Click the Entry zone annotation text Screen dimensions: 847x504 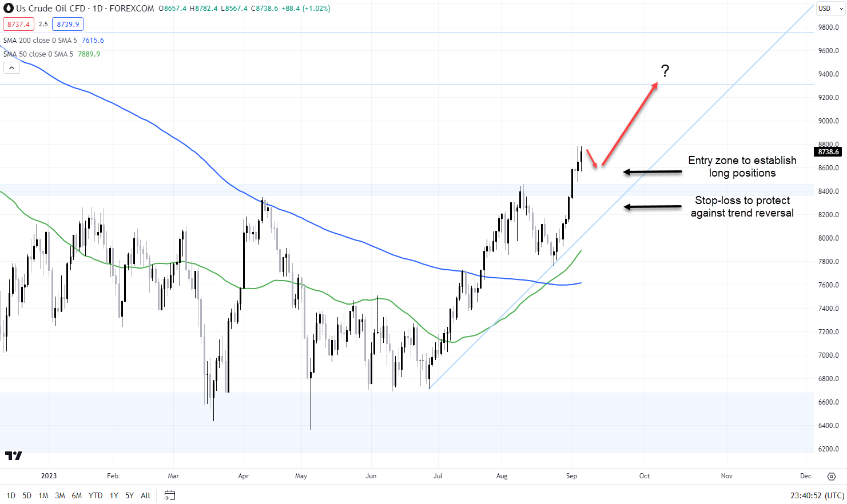point(742,167)
